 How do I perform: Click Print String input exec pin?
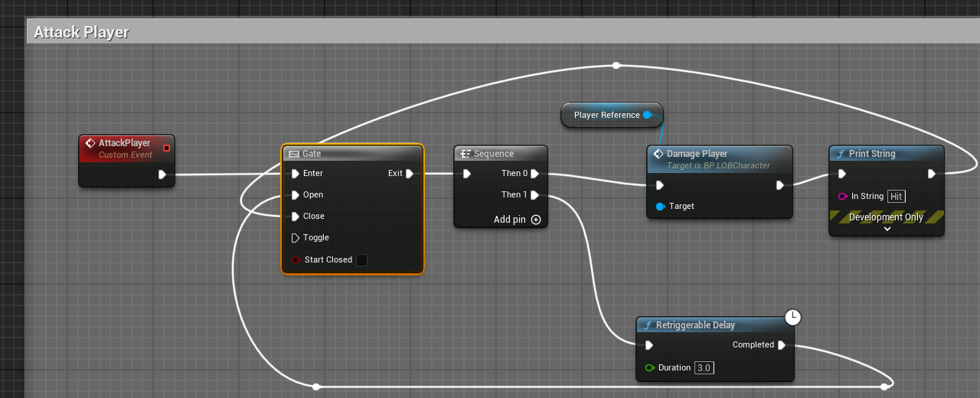(x=842, y=174)
